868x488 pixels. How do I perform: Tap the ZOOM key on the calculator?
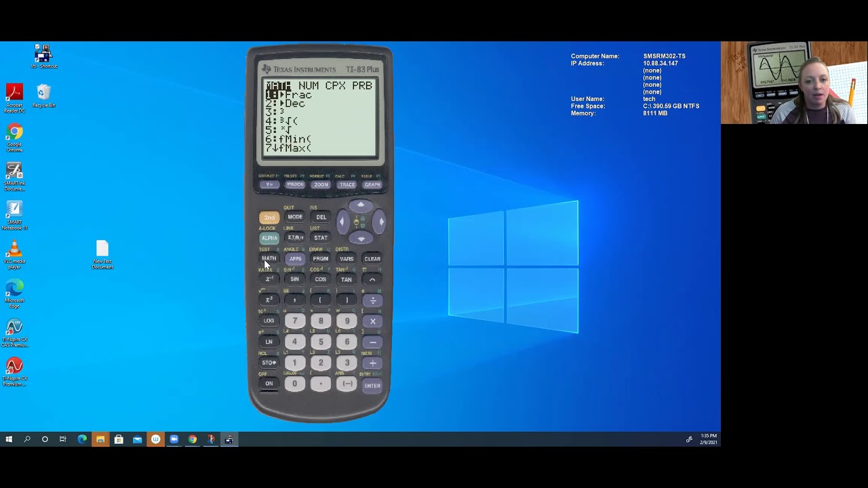click(x=321, y=184)
